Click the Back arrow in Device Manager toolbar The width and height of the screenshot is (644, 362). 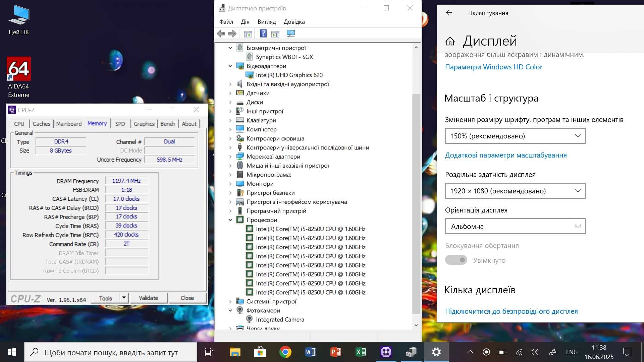coord(221,34)
